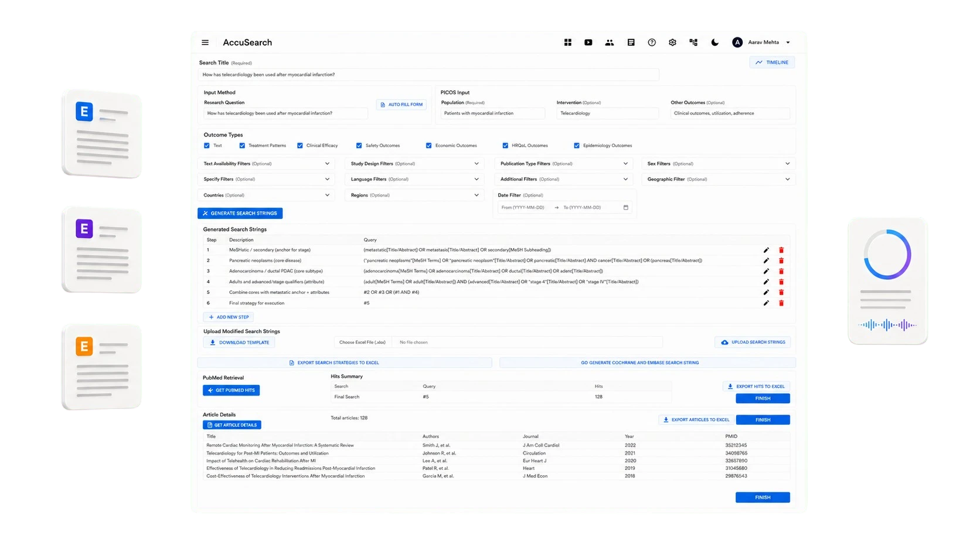This screenshot has width=980, height=552.
Task: Toggle dark mode moon icon
Action: (715, 42)
